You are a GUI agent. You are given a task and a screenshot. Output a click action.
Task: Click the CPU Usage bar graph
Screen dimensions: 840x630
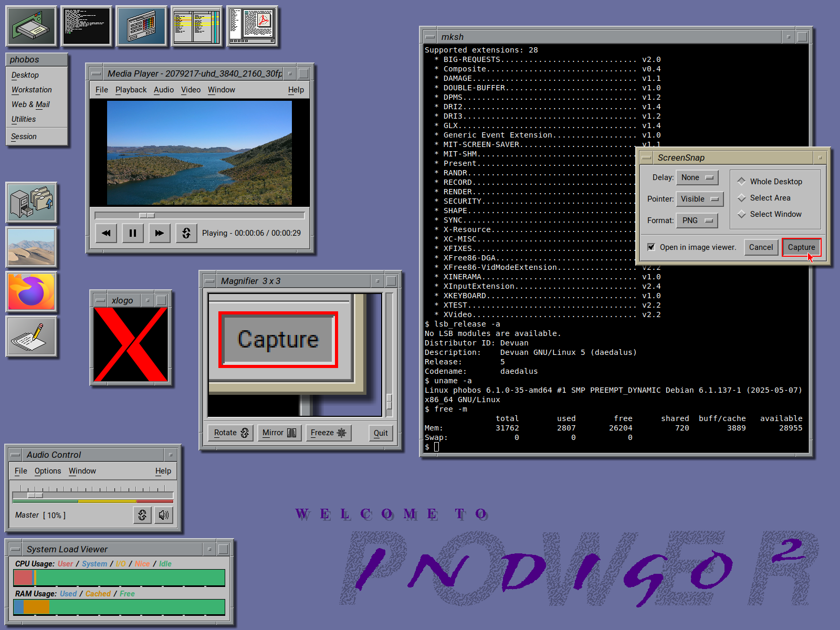pyautogui.click(x=119, y=577)
